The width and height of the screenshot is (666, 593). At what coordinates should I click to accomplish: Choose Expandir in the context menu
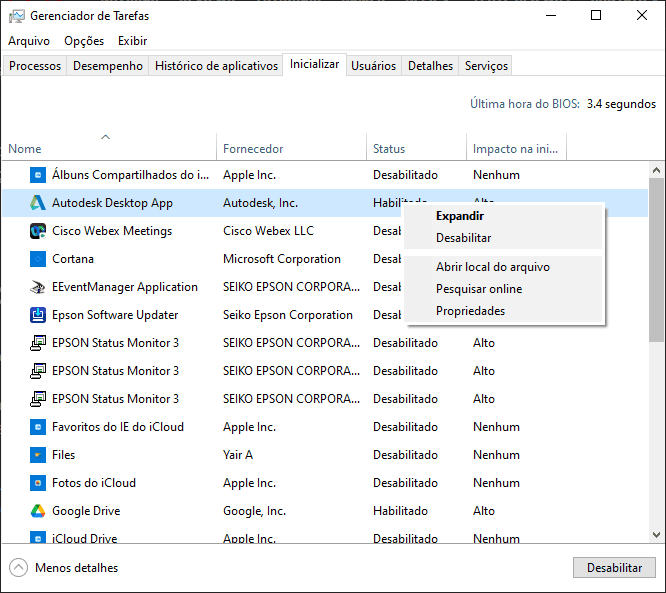pyautogui.click(x=503, y=216)
